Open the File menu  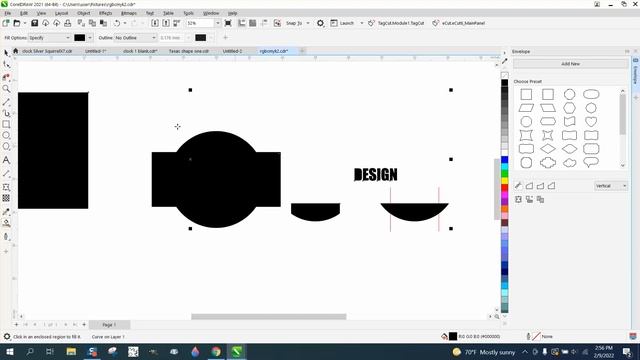[x=7, y=13]
